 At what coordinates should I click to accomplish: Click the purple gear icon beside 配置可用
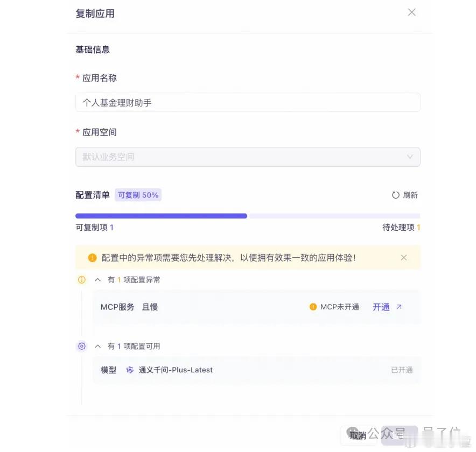click(82, 346)
